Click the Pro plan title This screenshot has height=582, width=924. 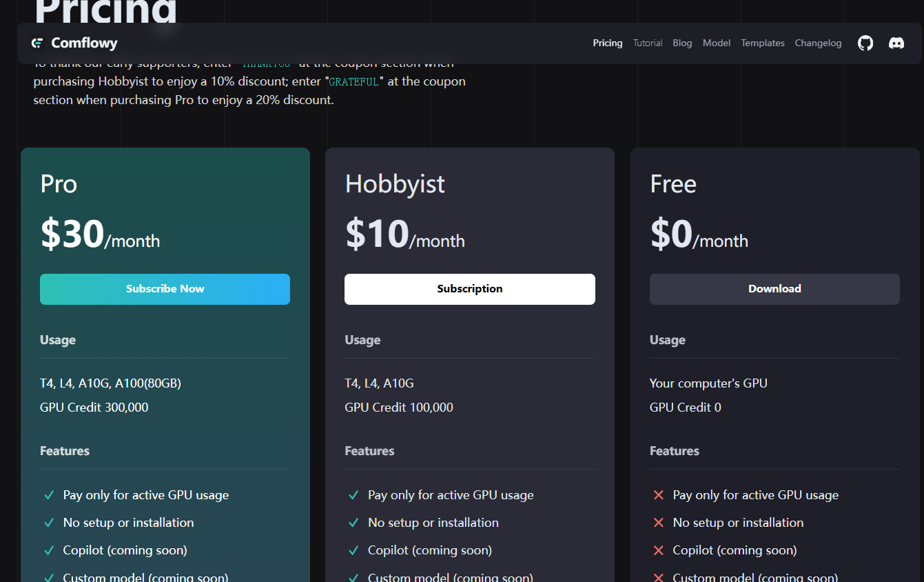(x=59, y=184)
